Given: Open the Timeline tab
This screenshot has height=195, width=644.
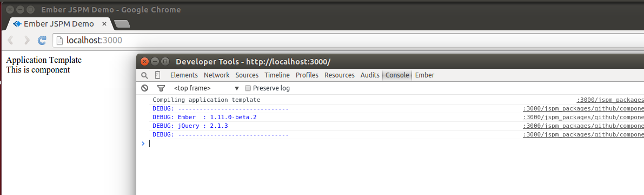Looking at the screenshot, I should tap(277, 75).
